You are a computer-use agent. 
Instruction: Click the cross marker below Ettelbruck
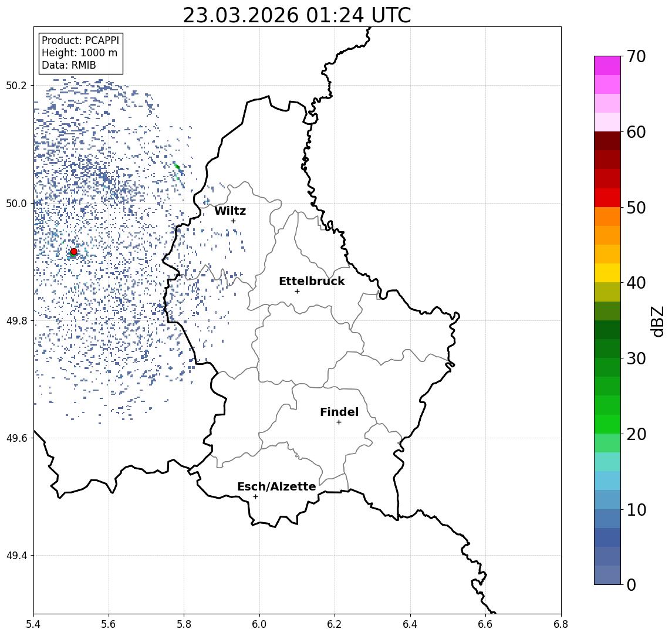pyautogui.click(x=297, y=292)
